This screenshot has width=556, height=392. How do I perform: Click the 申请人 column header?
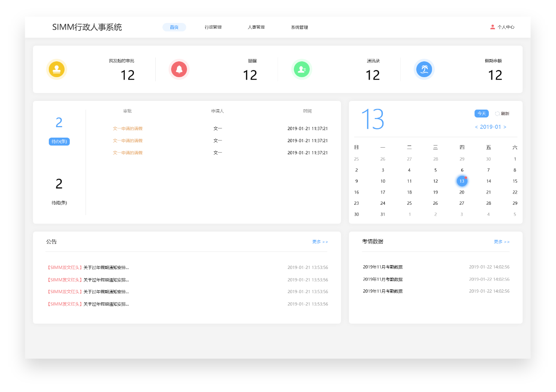(x=217, y=111)
